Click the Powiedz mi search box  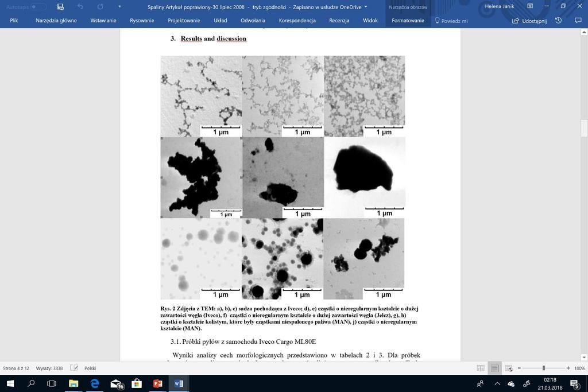point(451,21)
